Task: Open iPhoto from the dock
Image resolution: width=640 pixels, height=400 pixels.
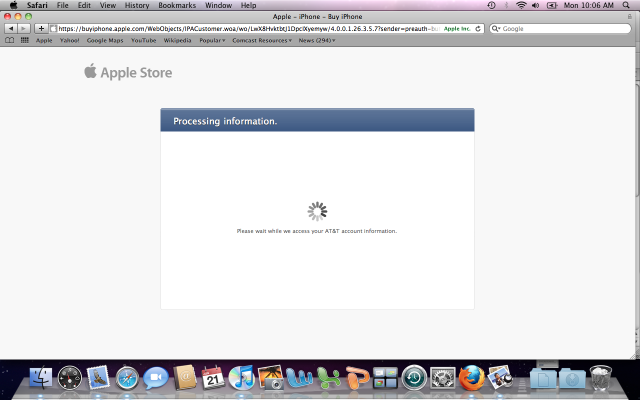Action: pyautogui.click(x=270, y=377)
